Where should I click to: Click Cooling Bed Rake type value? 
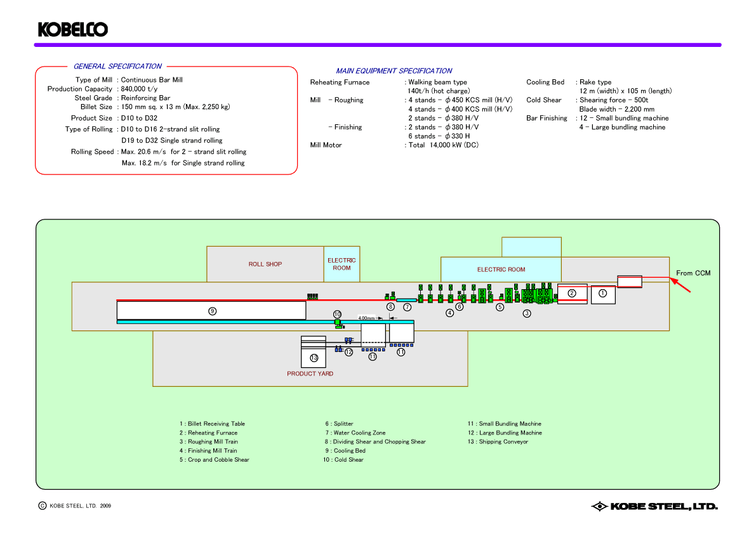pos(595,82)
